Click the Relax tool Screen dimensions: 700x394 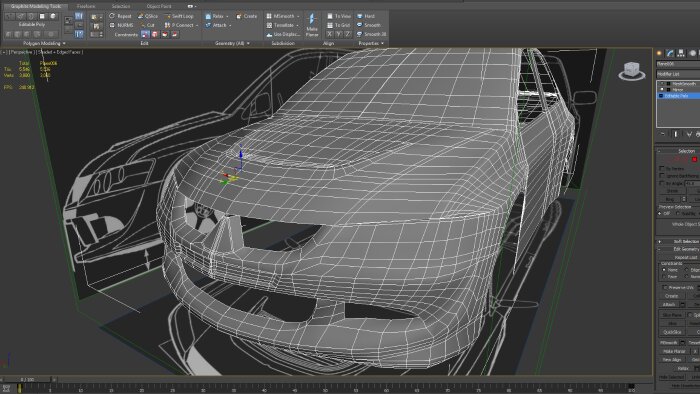[215, 16]
